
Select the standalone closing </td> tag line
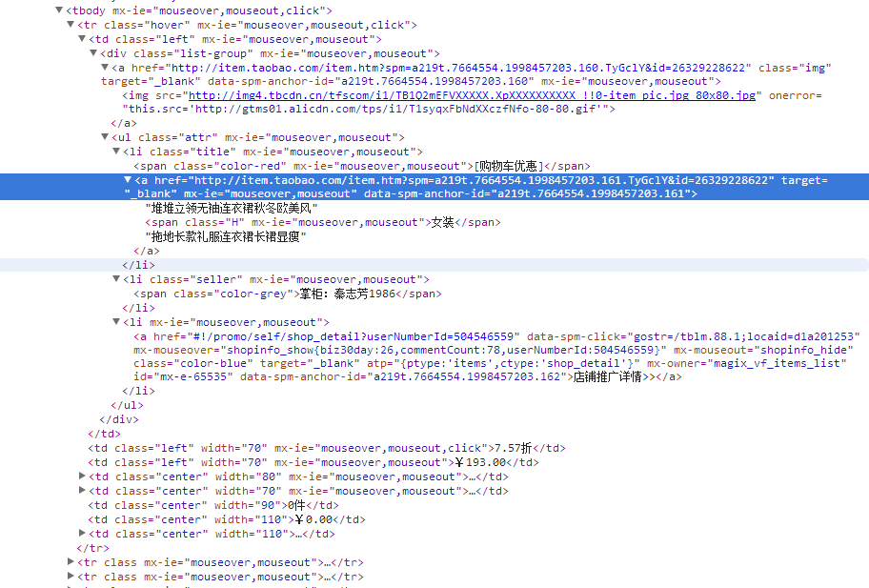click(104, 434)
